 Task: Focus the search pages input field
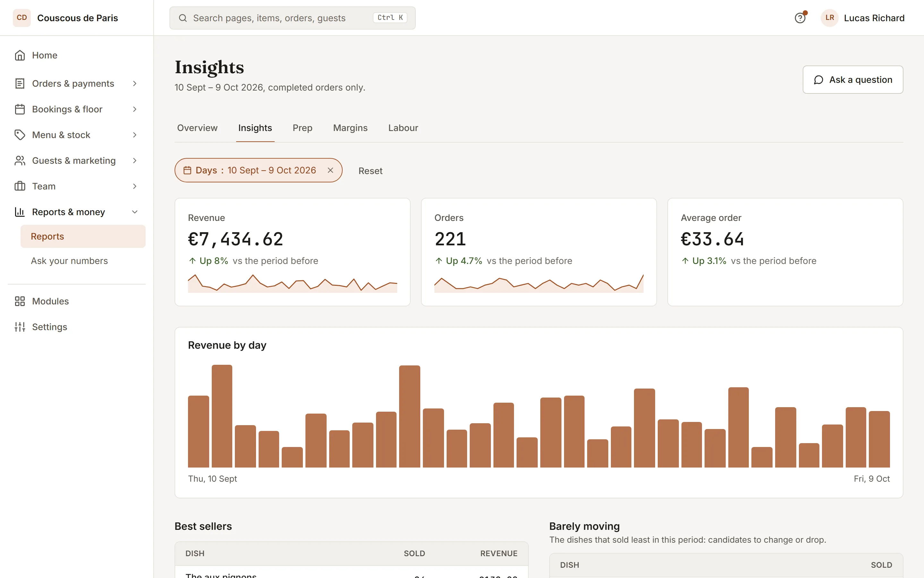click(293, 18)
